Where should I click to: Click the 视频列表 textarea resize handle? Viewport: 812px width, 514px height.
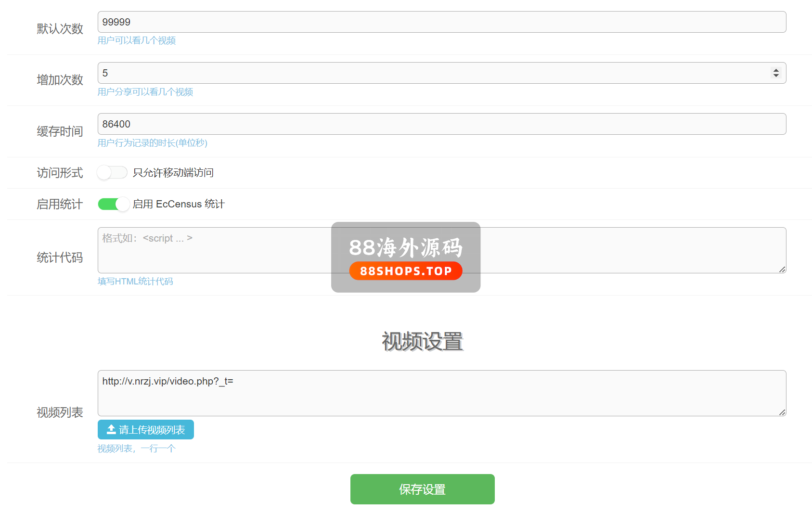point(782,412)
